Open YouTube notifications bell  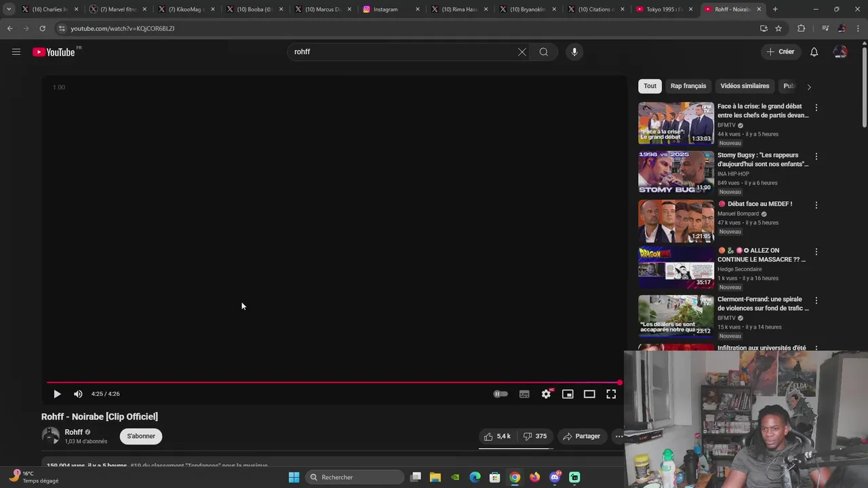814,52
